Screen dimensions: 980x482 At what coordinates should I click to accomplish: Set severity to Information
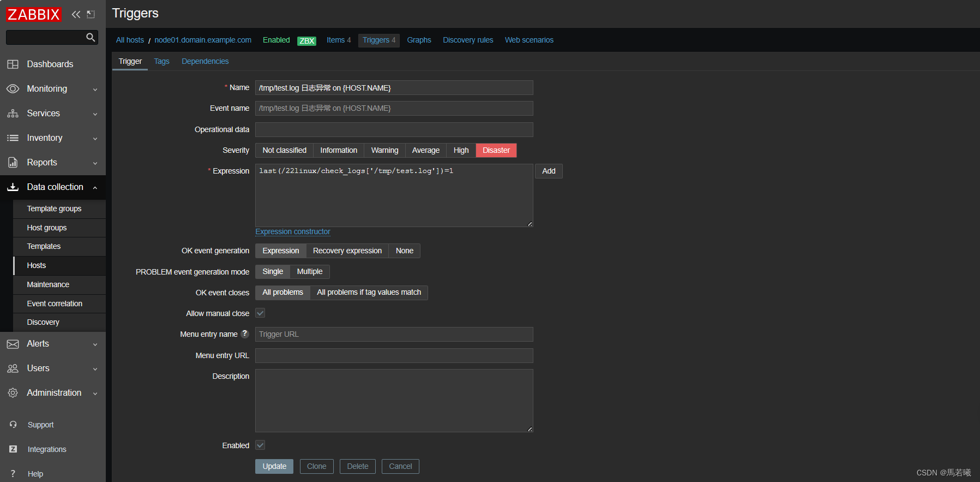[339, 150]
